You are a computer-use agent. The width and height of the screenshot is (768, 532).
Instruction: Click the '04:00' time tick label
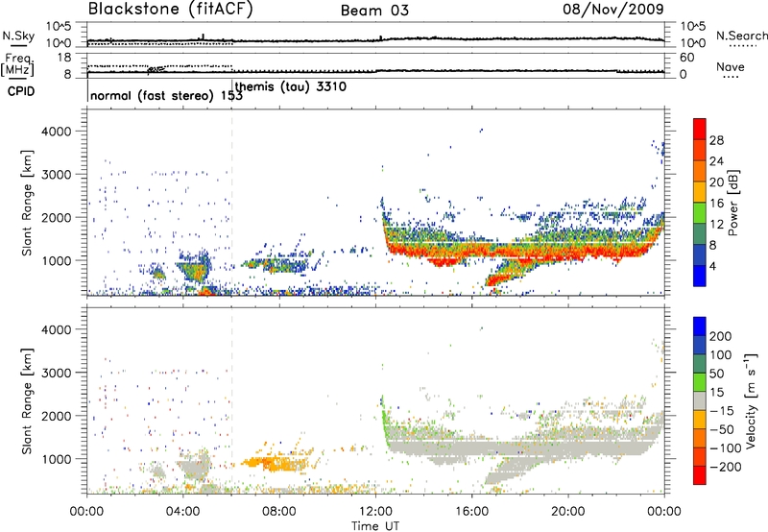183,512
